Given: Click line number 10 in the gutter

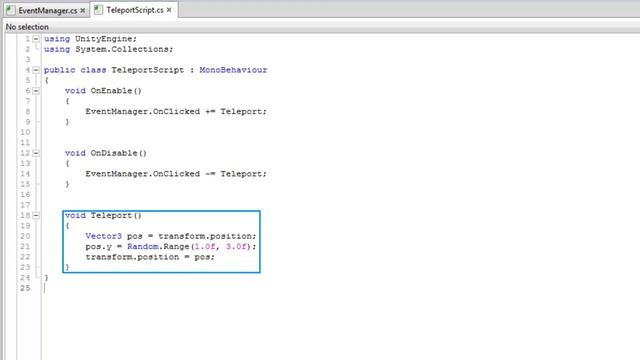Looking at the screenshot, I should [25, 132].
